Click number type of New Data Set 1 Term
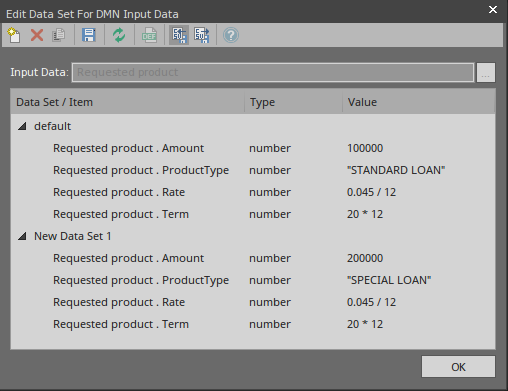 [270, 324]
